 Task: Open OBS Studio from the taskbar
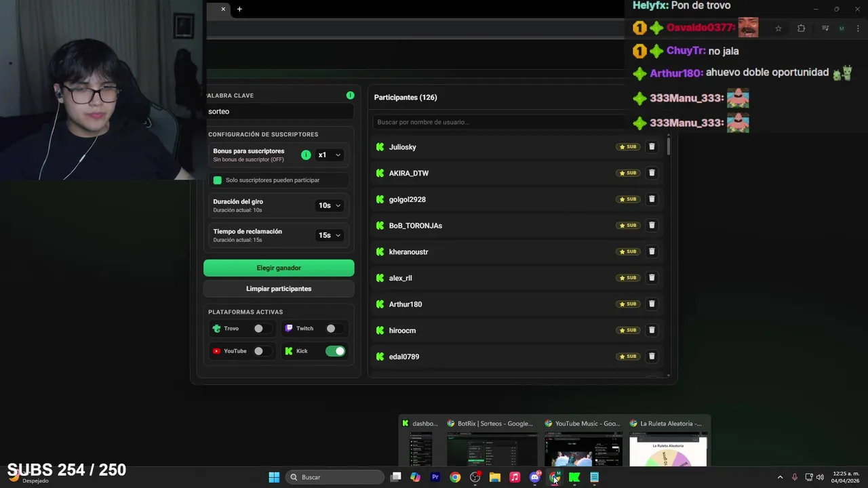(x=475, y=477)
